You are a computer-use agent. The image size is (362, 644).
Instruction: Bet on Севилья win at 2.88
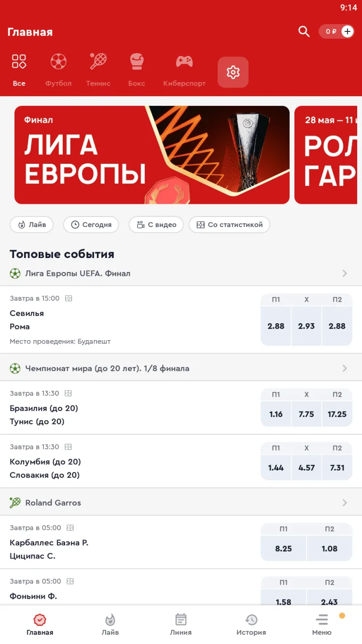(276, 326)
